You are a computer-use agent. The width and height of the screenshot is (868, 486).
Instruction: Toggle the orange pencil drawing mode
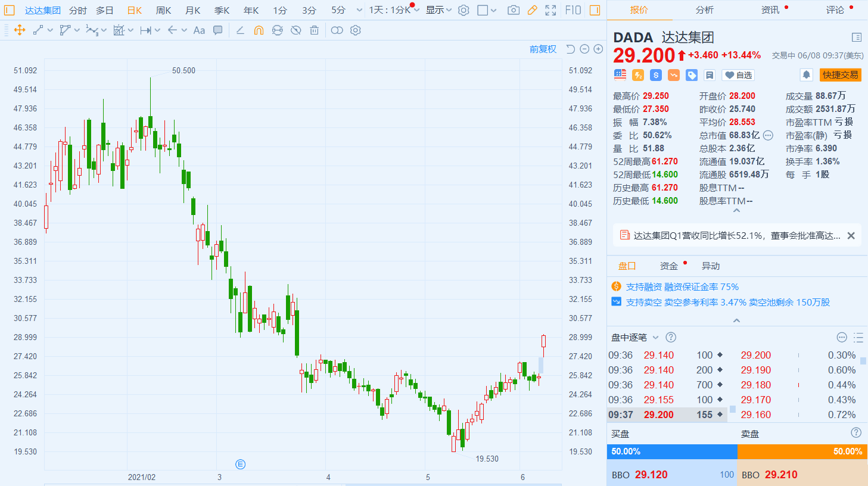coord(532,10)
